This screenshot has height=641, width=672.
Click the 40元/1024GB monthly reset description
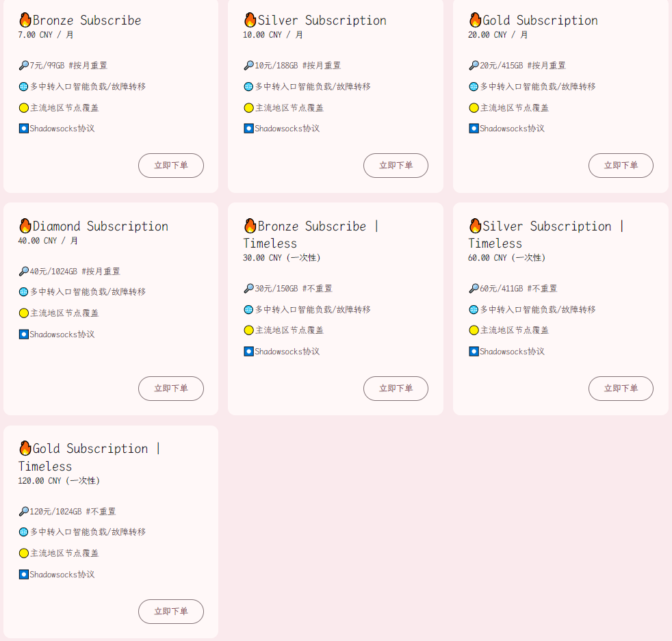click(x=75, y=271)
